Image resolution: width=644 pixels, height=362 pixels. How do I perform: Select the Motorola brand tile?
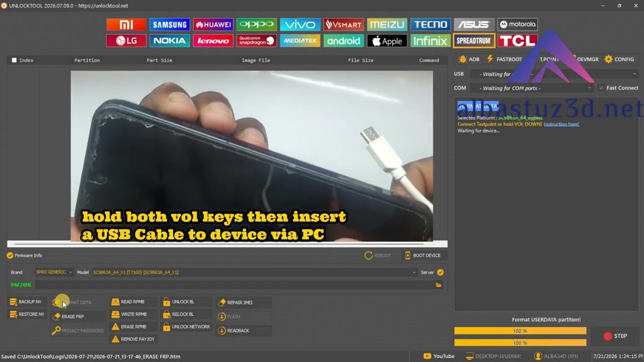click(x=517, y=25)
